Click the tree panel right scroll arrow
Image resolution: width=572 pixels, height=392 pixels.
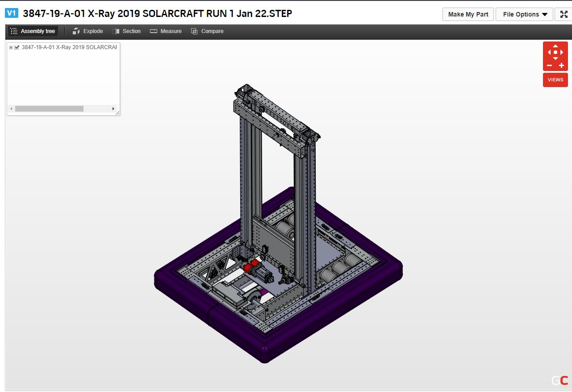(113, 108)
